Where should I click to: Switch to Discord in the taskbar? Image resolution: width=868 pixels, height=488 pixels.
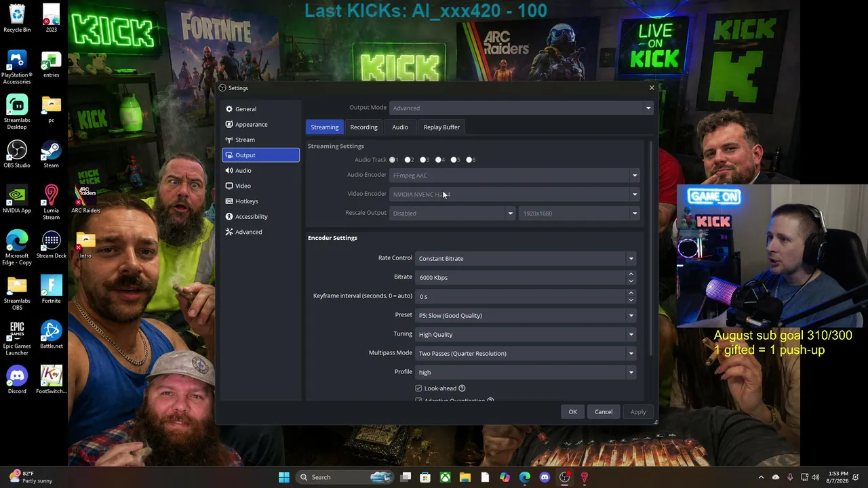545,477
